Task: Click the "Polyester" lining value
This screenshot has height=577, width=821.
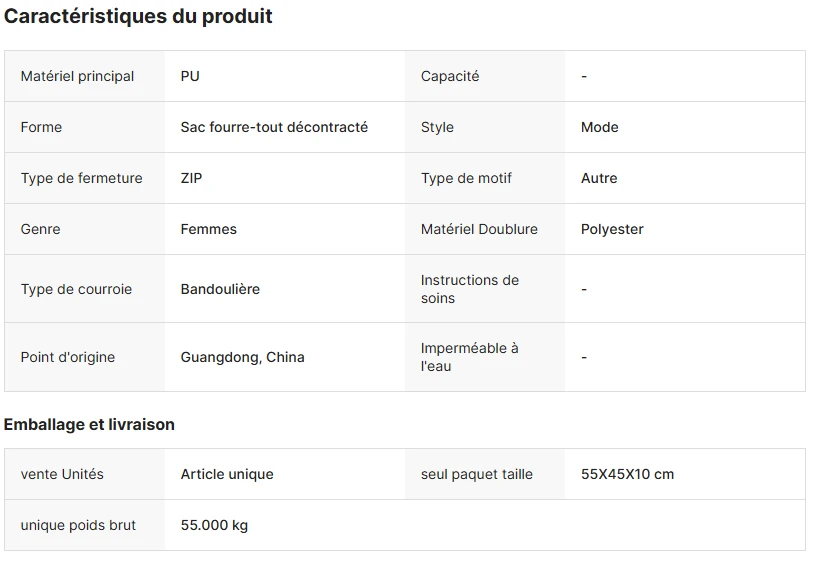Action: 612,229
